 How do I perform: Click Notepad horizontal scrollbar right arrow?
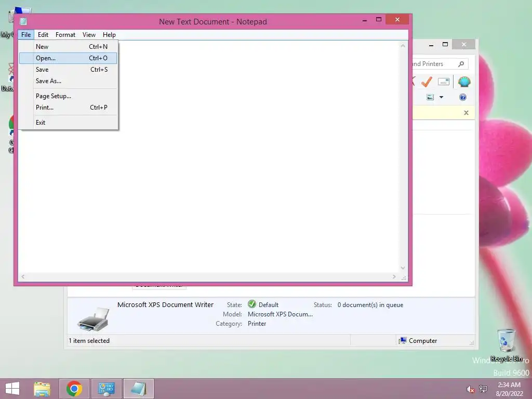click(394, 276)
